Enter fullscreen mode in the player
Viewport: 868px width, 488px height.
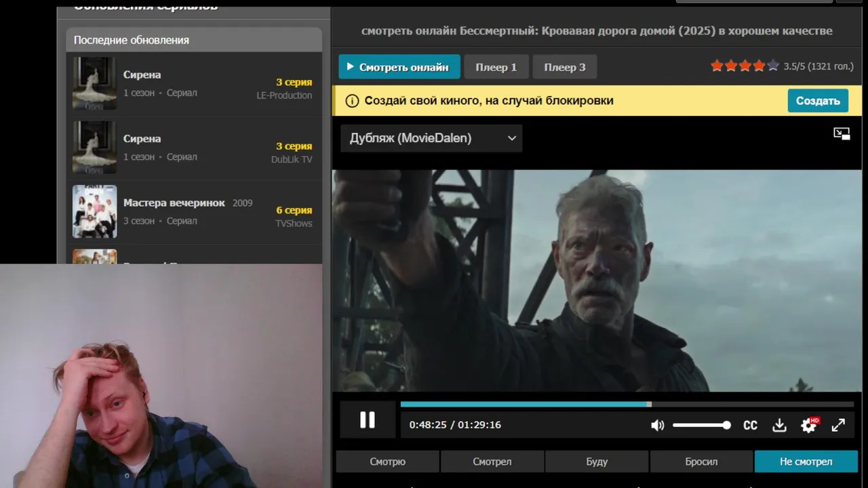click(x=838, y=426)
